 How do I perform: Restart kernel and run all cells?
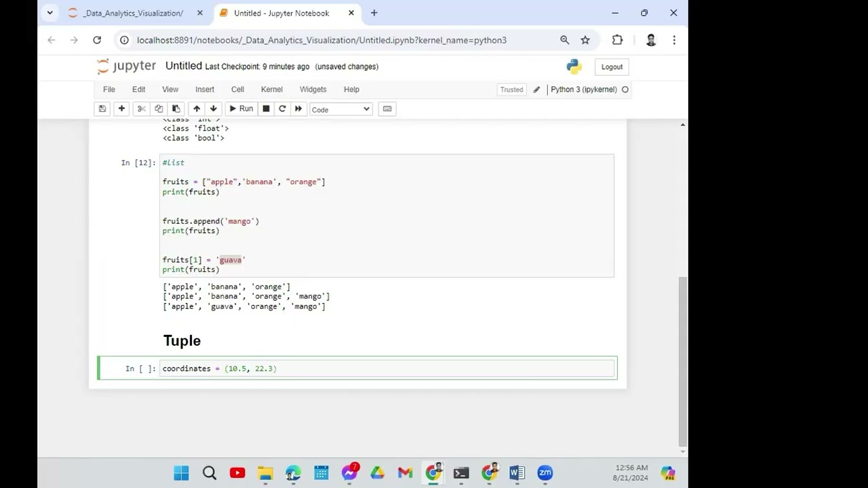point(298,108)
